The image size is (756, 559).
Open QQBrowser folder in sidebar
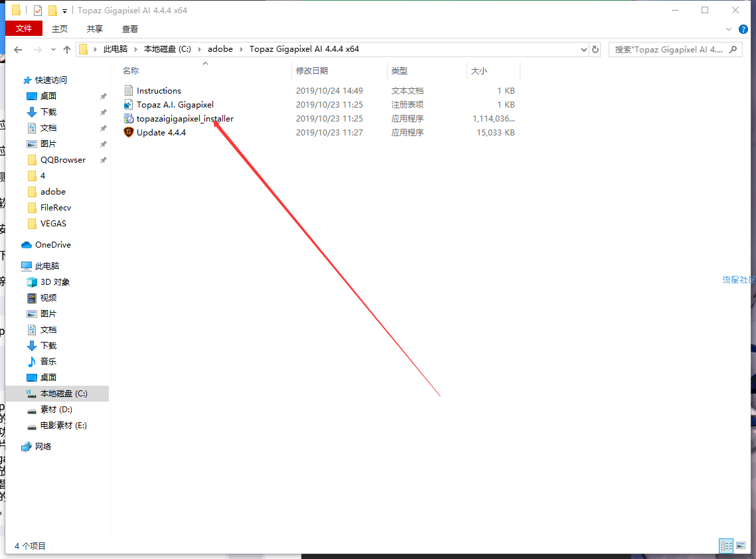point(62,159)
